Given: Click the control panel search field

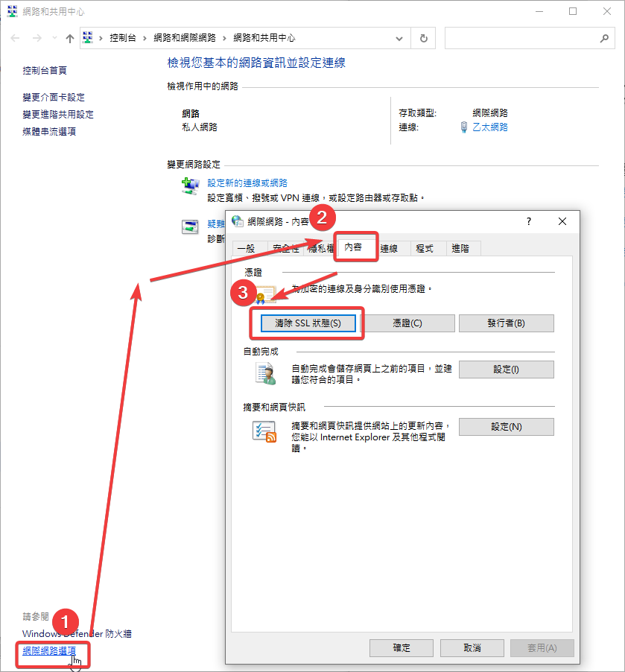Looking at the screenshot, I should (x=521, y=38).
